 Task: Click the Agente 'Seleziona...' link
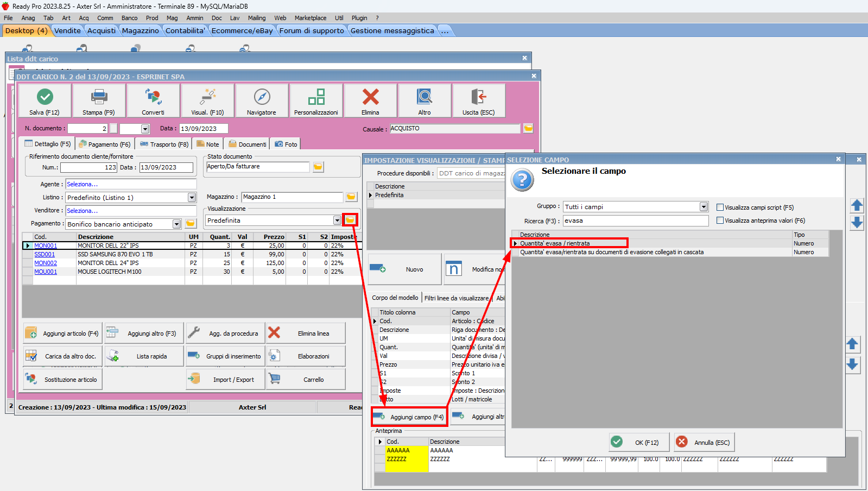click(83, 184)
